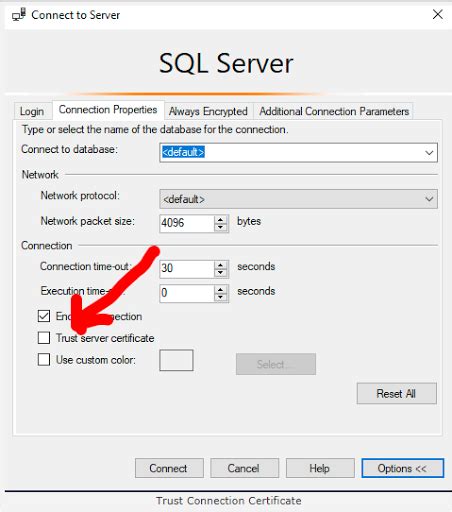Viewport: 452px width, 512px height.
Task: Click the Network packet size value field
Action: (187, 223)
